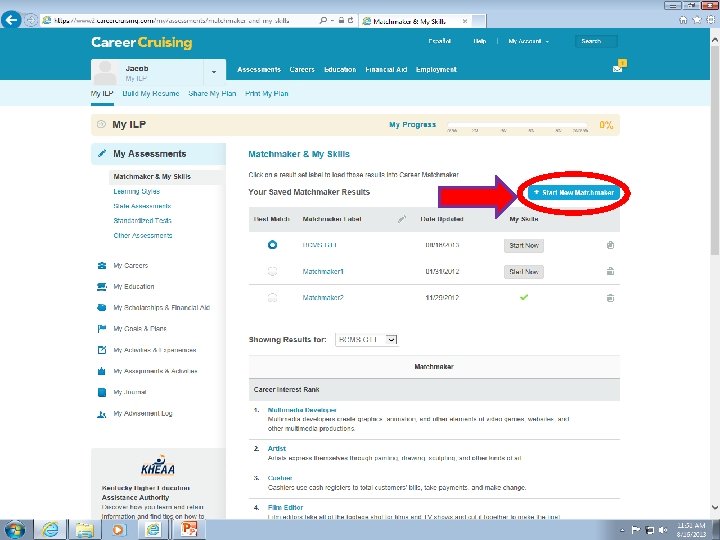Click Start Now in the first result row
This screenshot has width=720, height=540.
pos(524,245)
